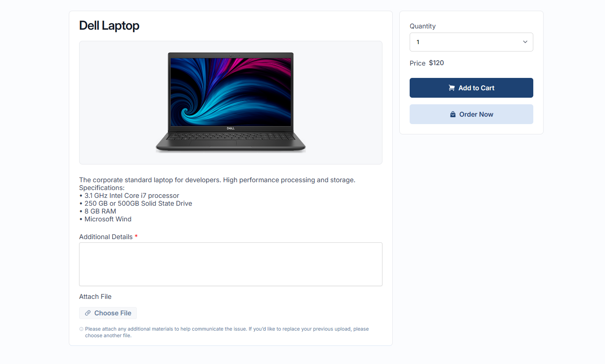
Task: Click the shopping bag icon on Order Now
Action: pos(453,114)
